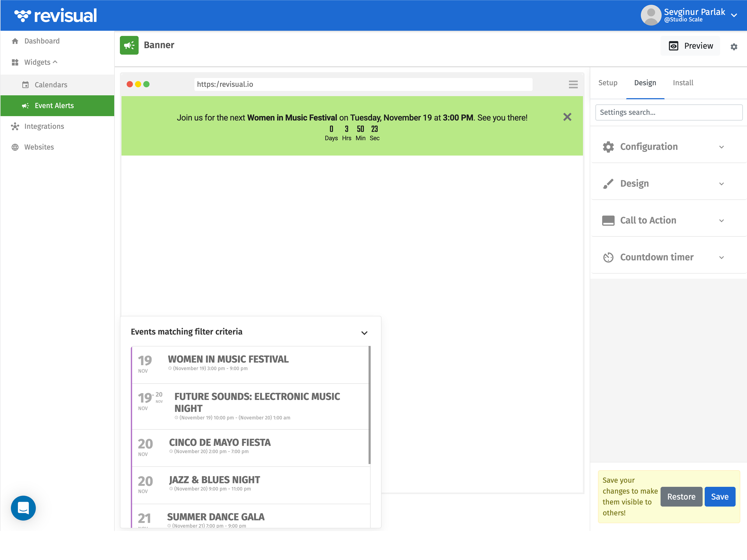Click the Widgets grid icon
This screenshot has width=747, height=560.
15,63
